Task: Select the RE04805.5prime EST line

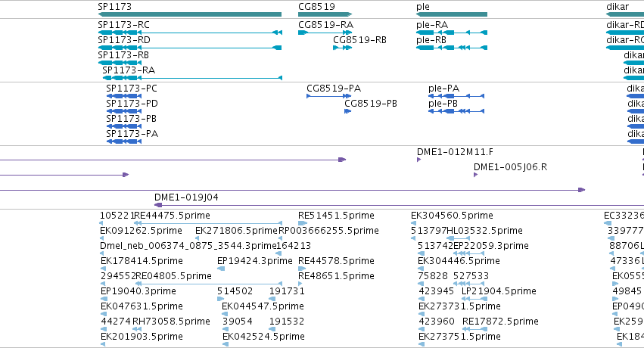Action: pyautogui.click(x=209, y=284)
